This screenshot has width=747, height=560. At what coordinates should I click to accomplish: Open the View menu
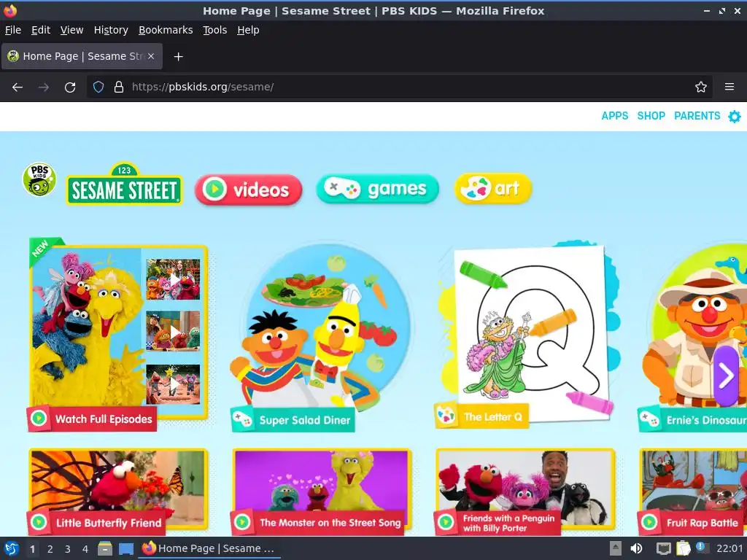71,30
